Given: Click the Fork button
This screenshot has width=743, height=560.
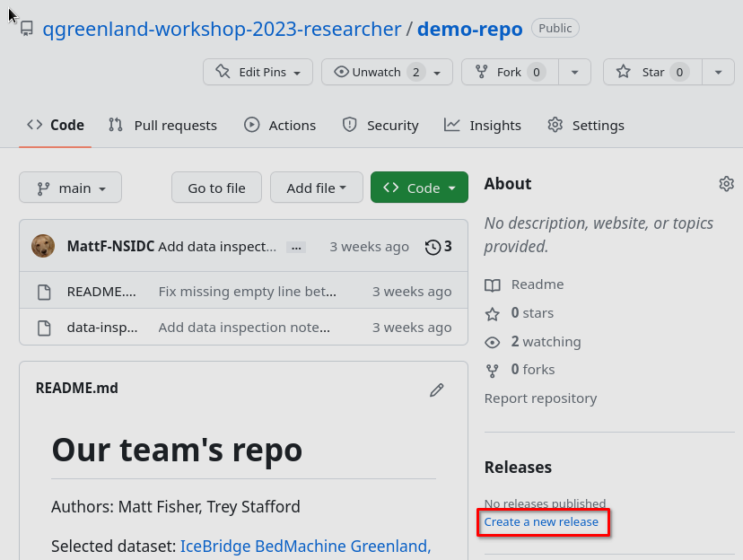Looking at the screenshot, I should pos(510,72).
